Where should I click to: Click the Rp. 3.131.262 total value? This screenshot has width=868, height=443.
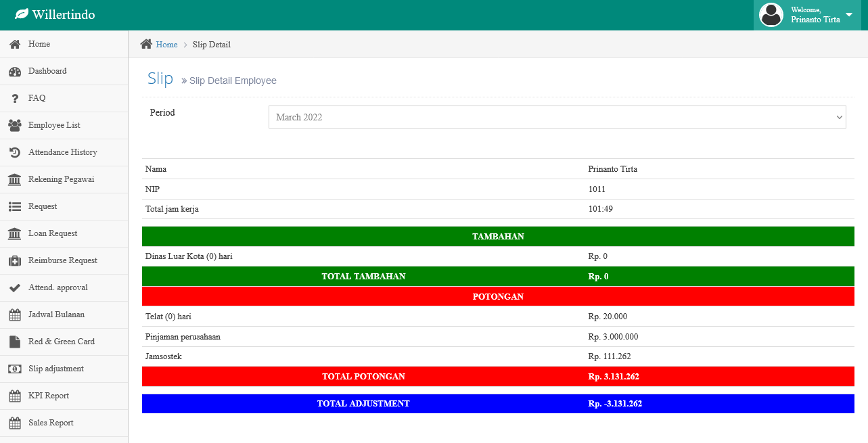click(x=614, y=377)
